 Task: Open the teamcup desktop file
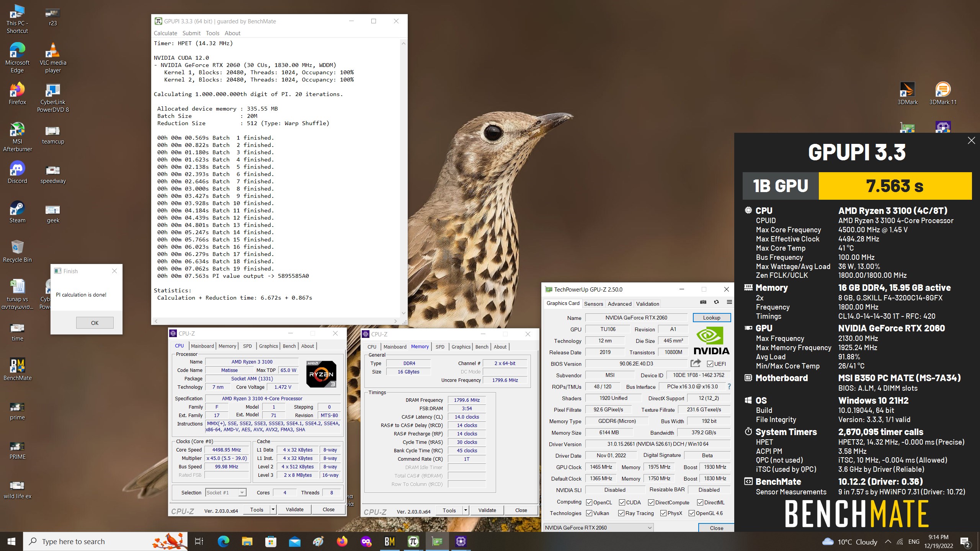click(x=53, y=135)
